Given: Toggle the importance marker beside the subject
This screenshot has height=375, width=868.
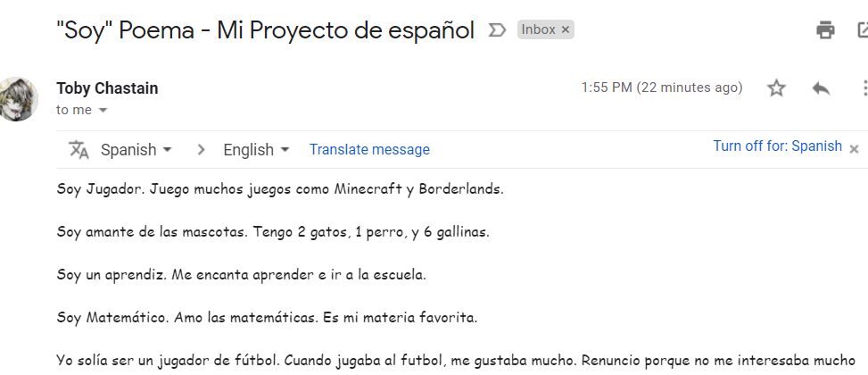Looking at the screenshot, I should tap(497, 30).
